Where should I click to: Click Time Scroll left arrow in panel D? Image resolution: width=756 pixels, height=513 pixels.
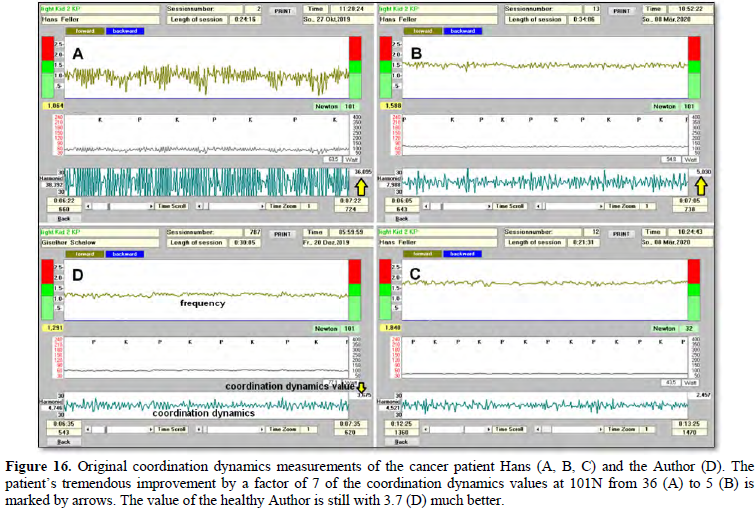pos(89,429)
